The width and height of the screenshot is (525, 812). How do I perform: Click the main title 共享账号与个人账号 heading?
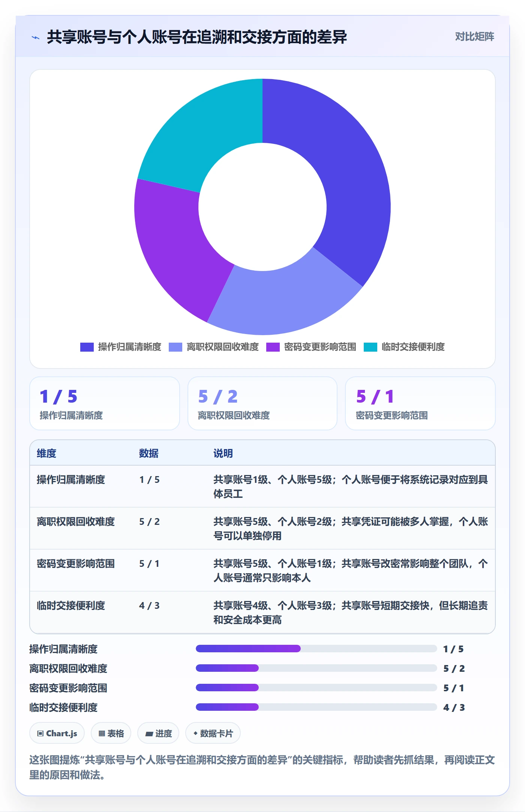click(x=197, y=37)
